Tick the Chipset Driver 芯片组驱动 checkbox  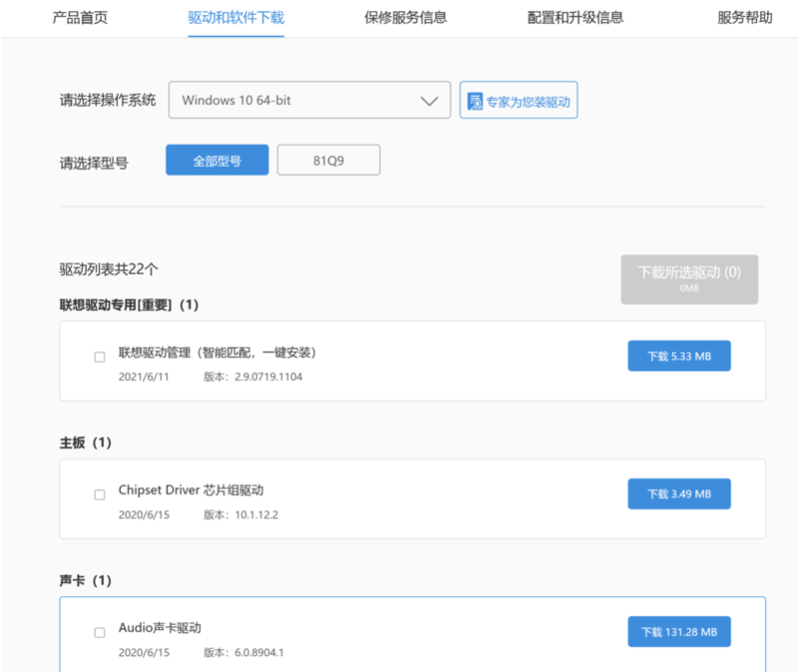(x=100, y=494)
